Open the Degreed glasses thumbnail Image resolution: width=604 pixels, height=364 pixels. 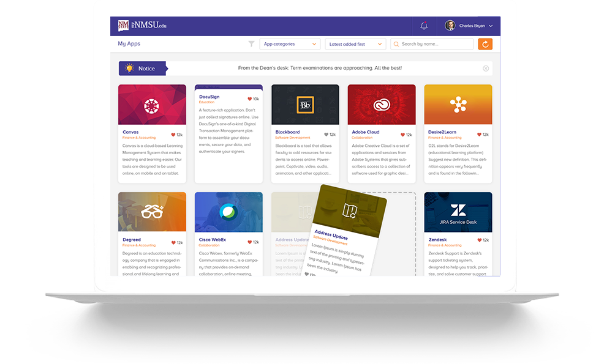coord(152,212)
